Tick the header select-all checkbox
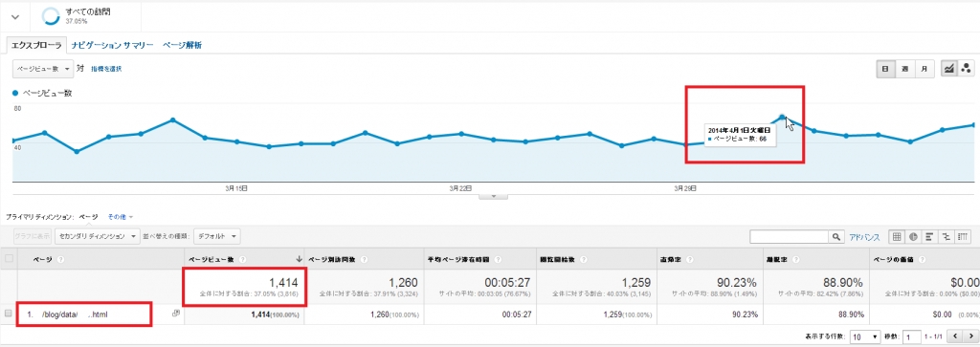The height and width of the screenshot is (347, 980). click(9, 259)
